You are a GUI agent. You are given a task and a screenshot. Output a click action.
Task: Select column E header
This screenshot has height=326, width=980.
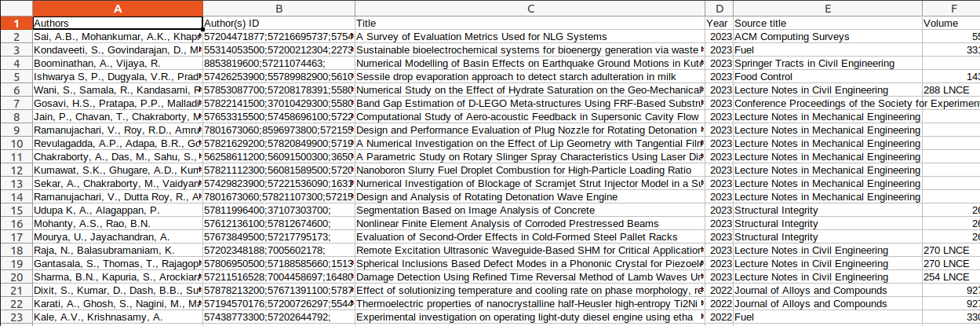[x=827, y=9]
